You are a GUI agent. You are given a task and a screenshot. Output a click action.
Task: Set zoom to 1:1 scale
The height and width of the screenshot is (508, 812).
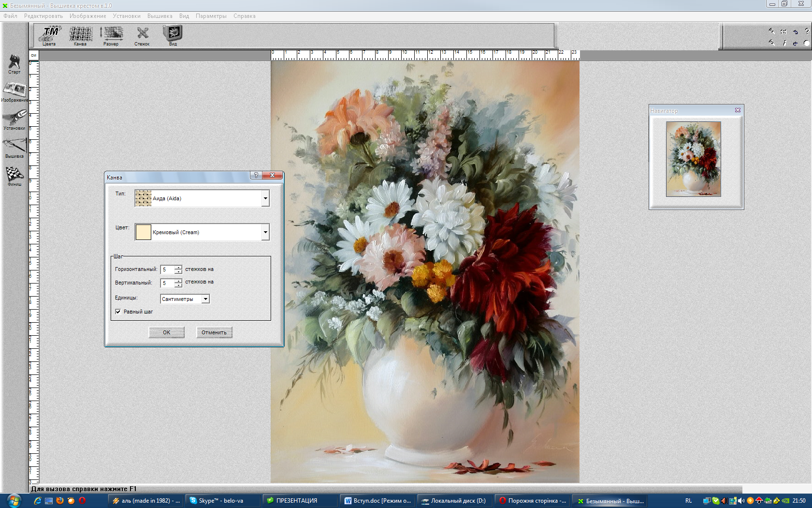[x=783, y=31]
